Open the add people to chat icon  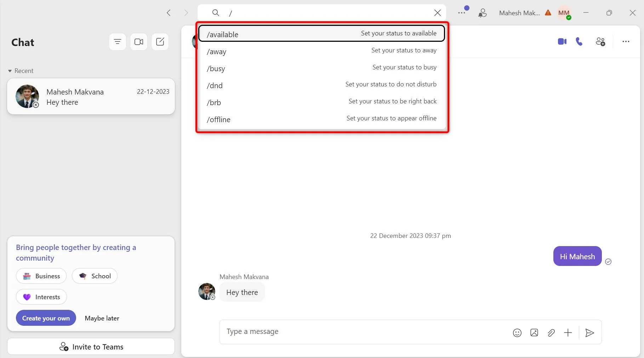tap(600, 41)
